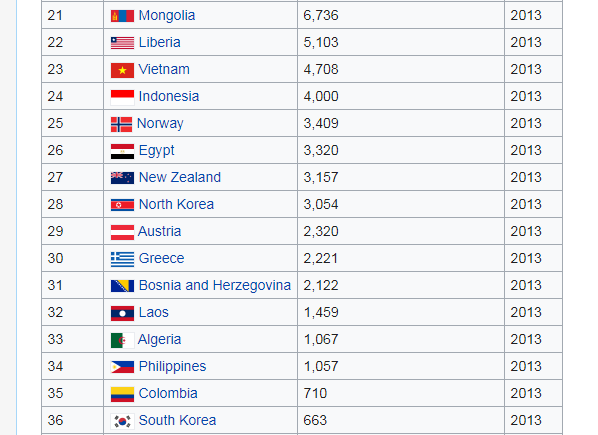
Task: Click the Liberia flag icon
Action: 122,43
